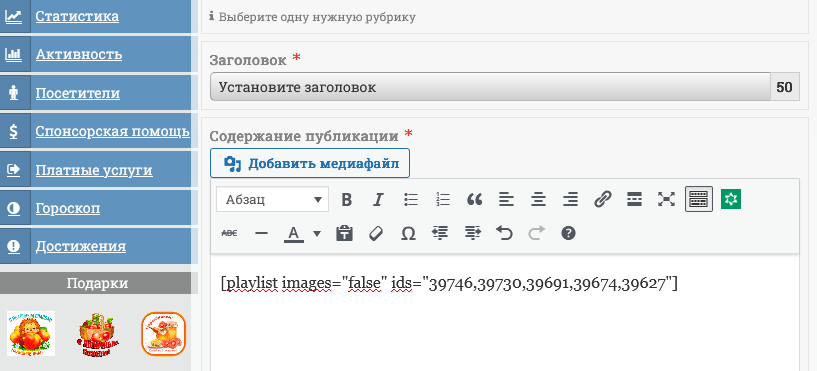Click the Подарки section header
The width and height of the screenshot is (817, 371).
(97, 283)
